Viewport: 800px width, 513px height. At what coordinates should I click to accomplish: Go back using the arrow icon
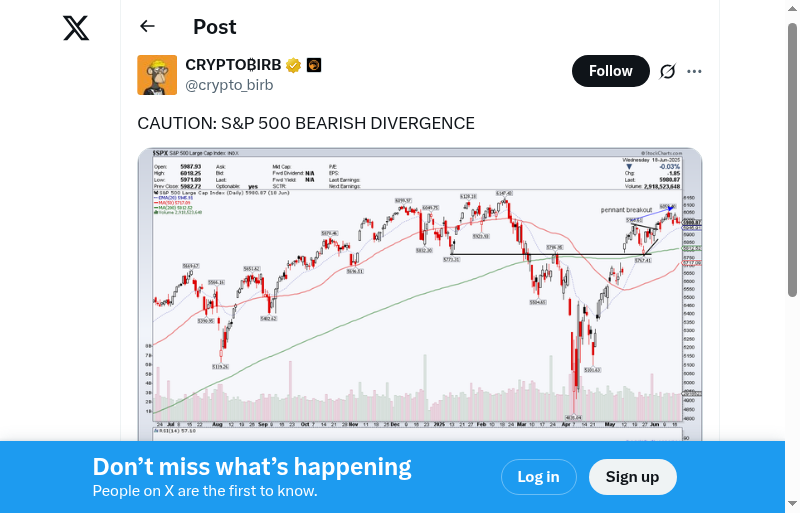click(x=148, y=27)
